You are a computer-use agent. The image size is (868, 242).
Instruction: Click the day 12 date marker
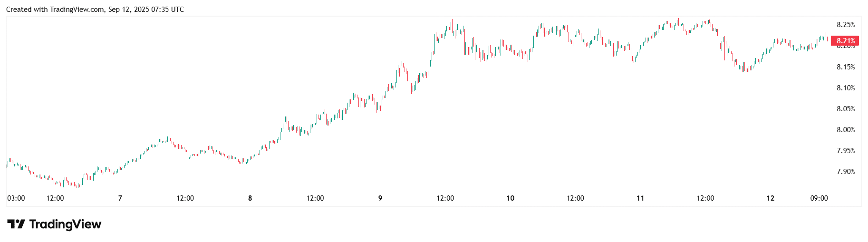coord(771,198)
